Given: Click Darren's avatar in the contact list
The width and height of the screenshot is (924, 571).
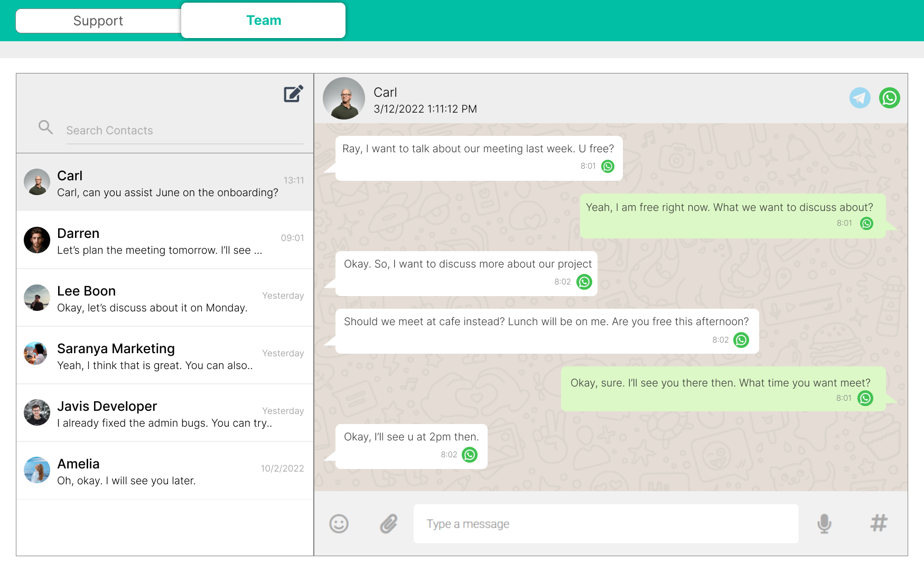Looking at the screenshot, I should point(37,240).
